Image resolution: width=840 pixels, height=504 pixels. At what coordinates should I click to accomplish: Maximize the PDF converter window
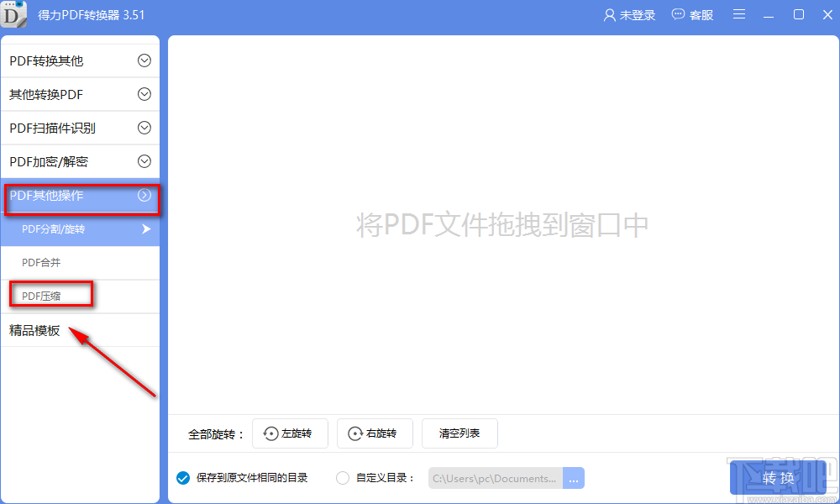(x=798, y=14)
